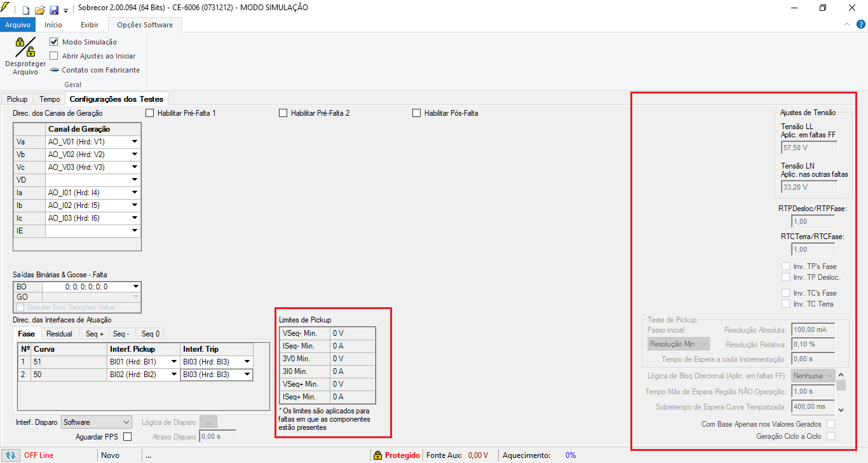Click the VSeq- Min. value cell
868x463 pixels.
353,333
